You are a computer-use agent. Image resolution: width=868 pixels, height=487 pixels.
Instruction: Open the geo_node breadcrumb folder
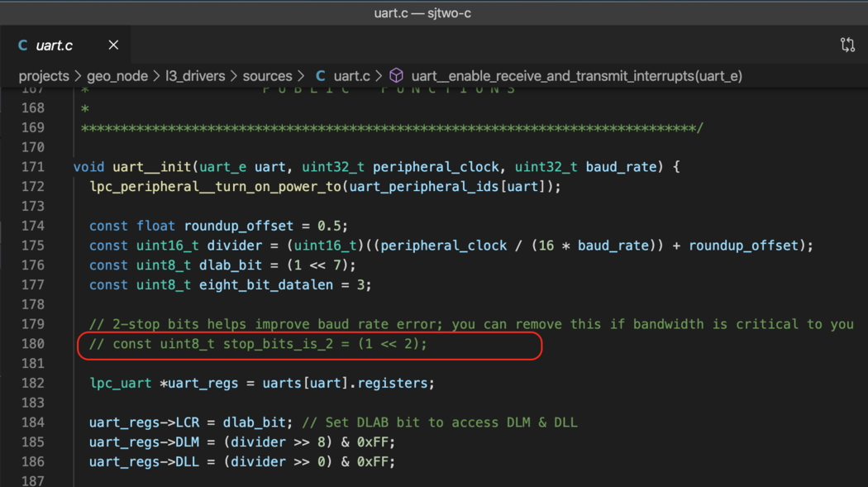tap(117, 76)
